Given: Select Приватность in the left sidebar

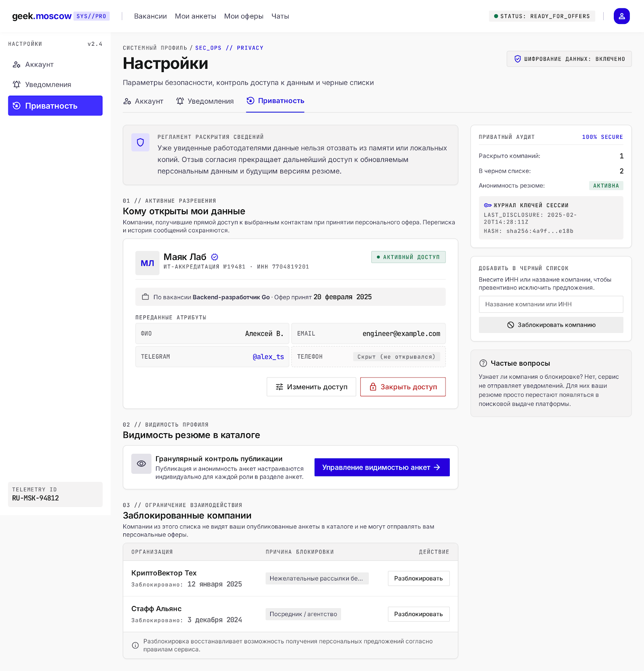Looking at the screenshot, I should tap(55, 106).
